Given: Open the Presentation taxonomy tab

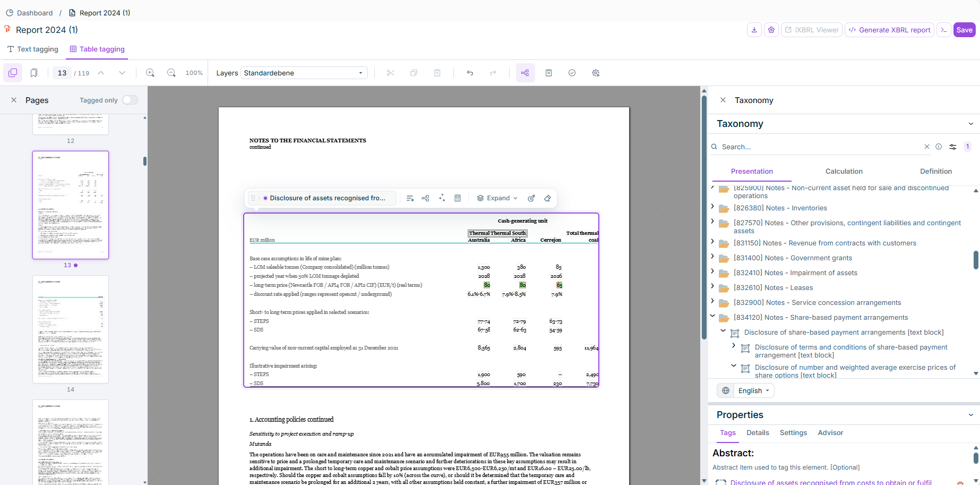Looking at the screenshot, I should (752, 171).
